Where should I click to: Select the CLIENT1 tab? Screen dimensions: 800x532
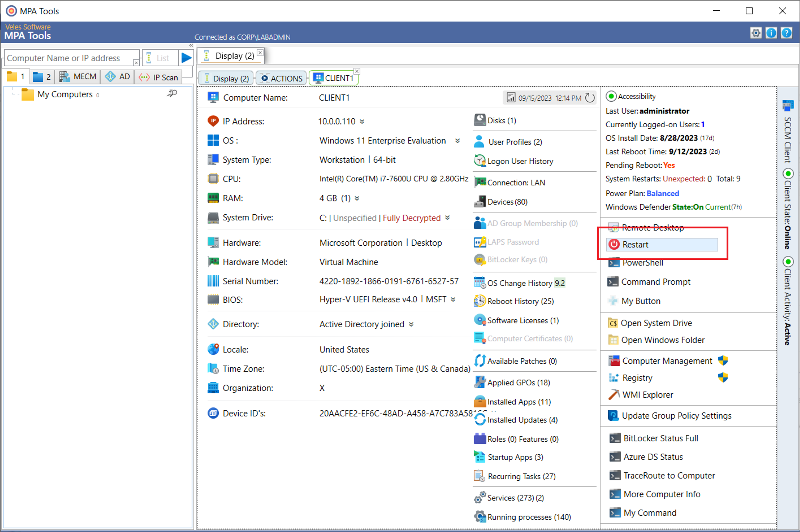click(x=334, y=78)
